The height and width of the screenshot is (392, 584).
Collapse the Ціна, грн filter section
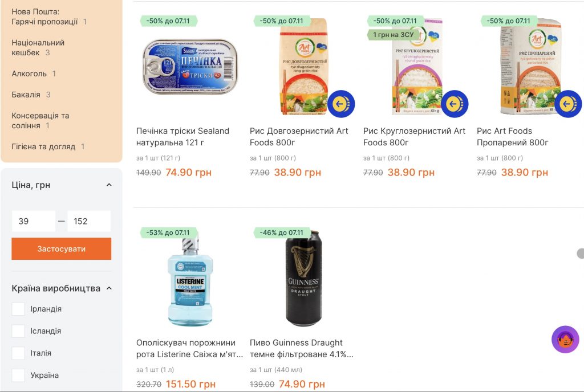coord(109,185)
